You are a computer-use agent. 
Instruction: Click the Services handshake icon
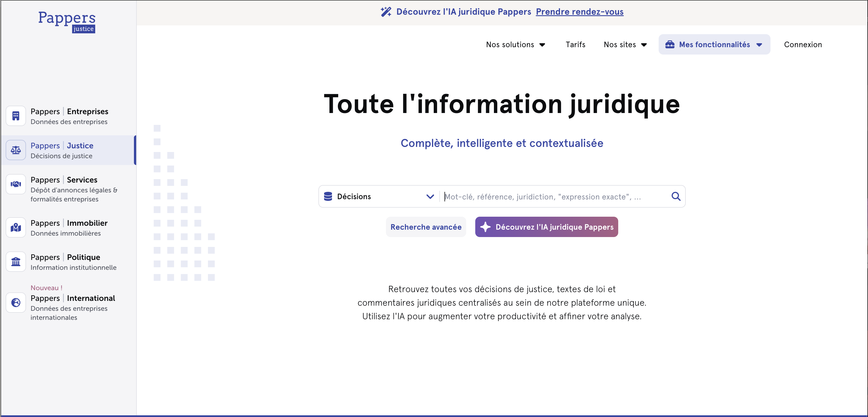pyautogui.click(x=16, y=184)
